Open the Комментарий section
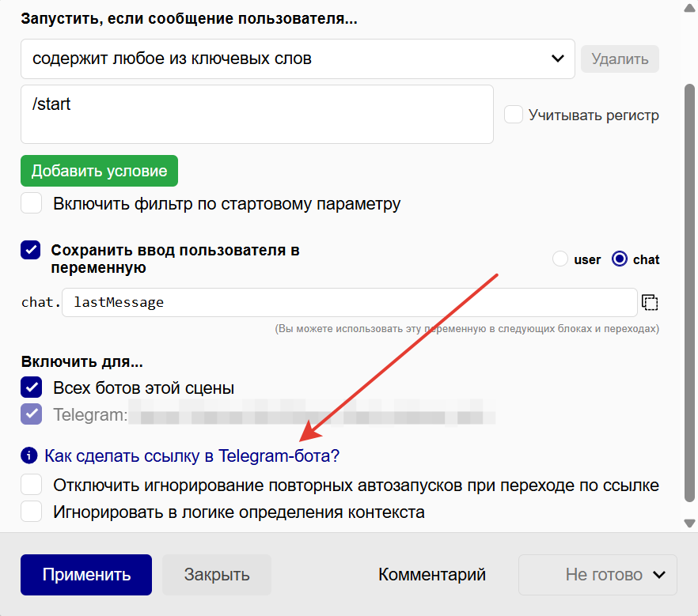 (x=432, y=575)
